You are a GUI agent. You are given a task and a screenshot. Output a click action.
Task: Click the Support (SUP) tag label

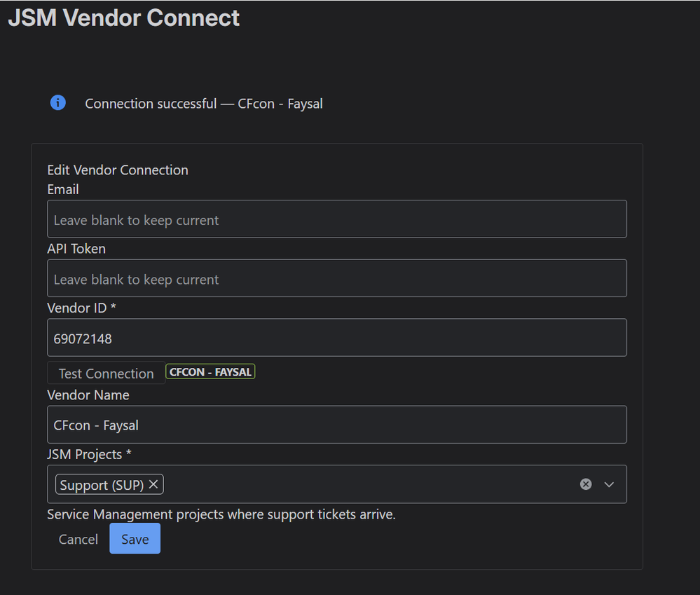(102, 485)
